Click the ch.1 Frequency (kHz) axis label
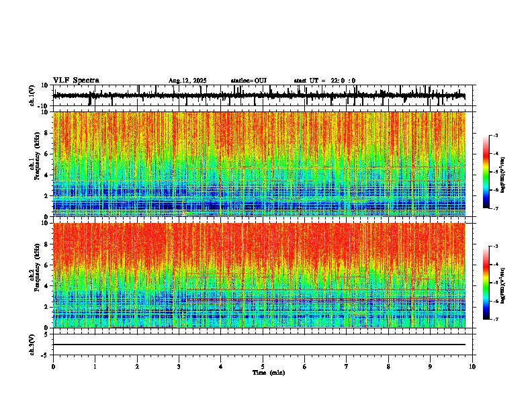 click(x=35, y=156)
